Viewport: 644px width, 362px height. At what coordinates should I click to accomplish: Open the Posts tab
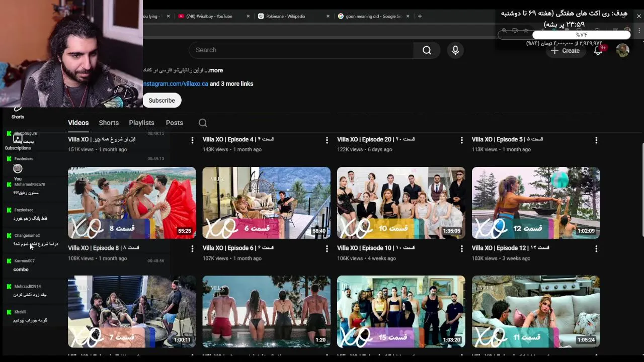[x=175, y=123]
